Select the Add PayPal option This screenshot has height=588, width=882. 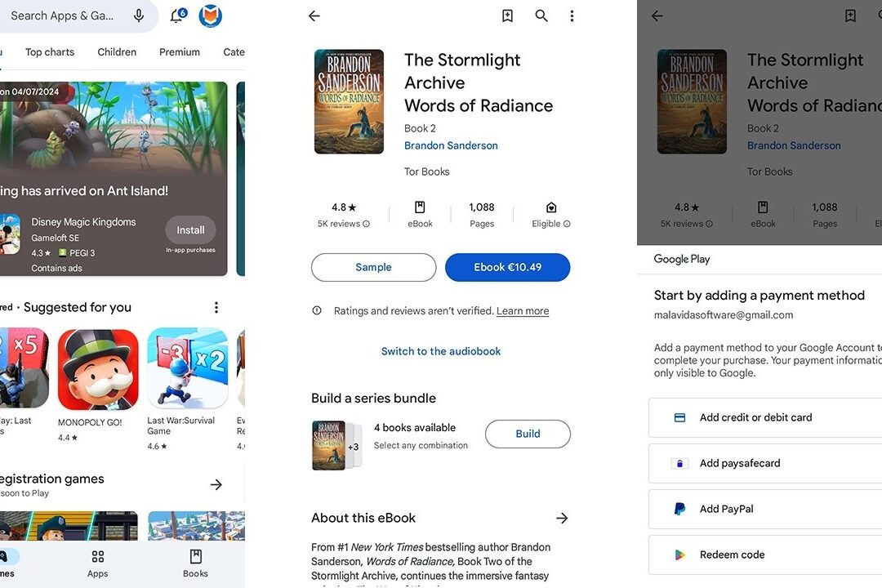[765, 509]
